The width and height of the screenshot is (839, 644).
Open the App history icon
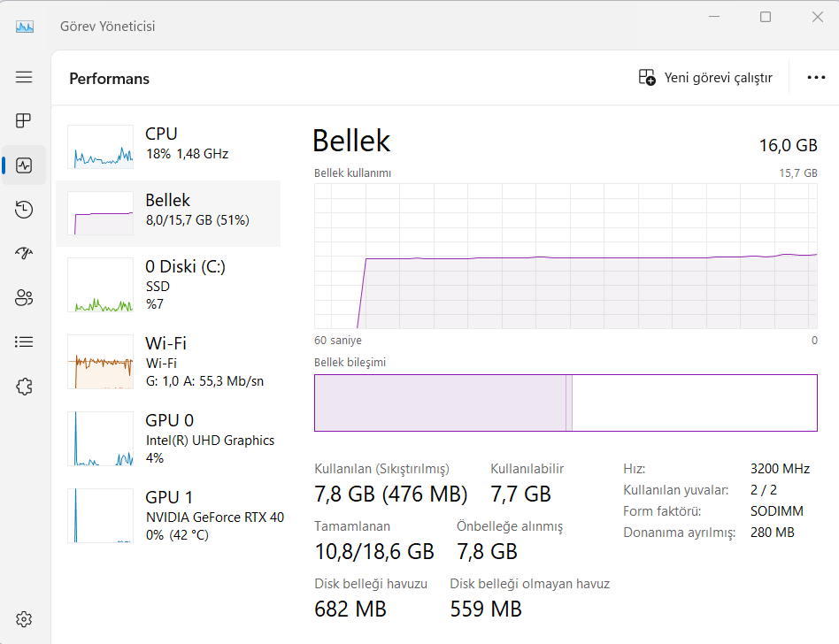point(24,209)
